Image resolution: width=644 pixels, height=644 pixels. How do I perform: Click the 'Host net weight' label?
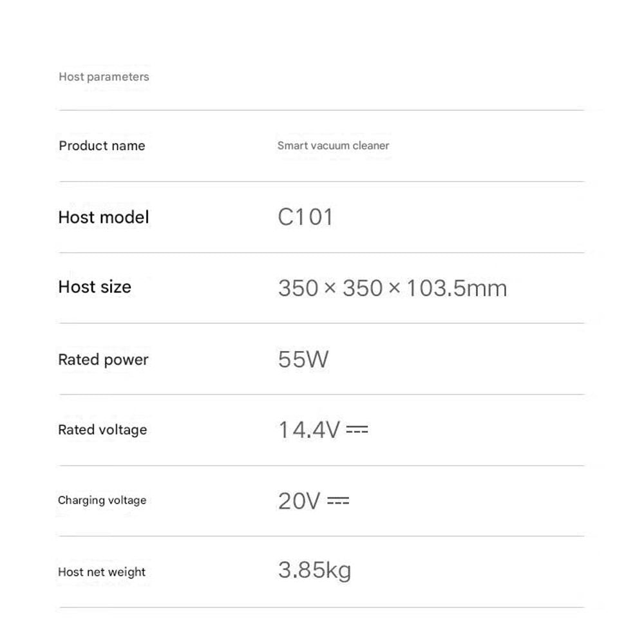click(102, 572)
